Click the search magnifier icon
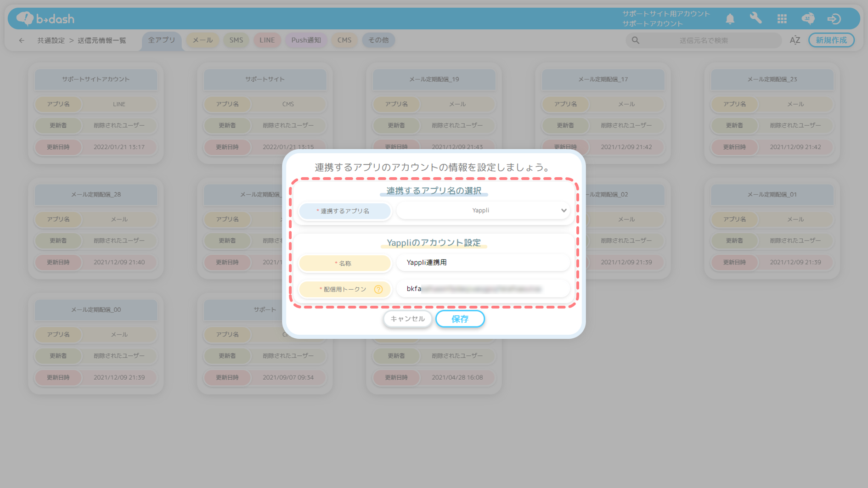Viewport: 868px width, 488px height. [x=636, y=40]
